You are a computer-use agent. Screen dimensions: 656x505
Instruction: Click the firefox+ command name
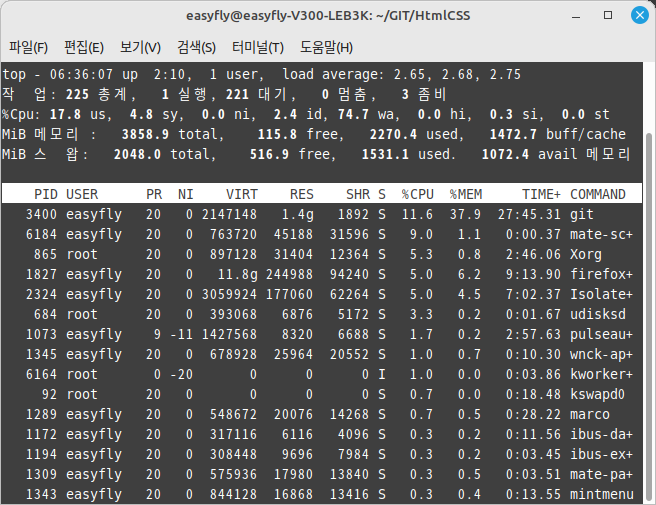point(601,274)
